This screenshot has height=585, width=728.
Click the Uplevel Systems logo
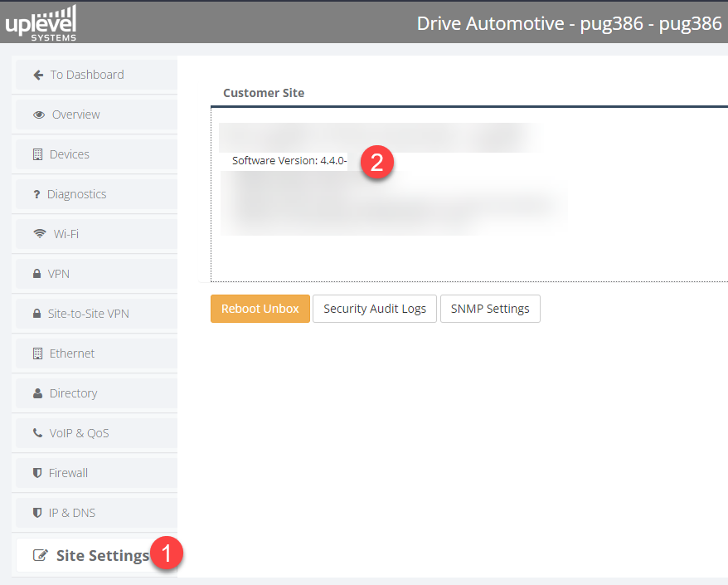(x=41, y=22)
